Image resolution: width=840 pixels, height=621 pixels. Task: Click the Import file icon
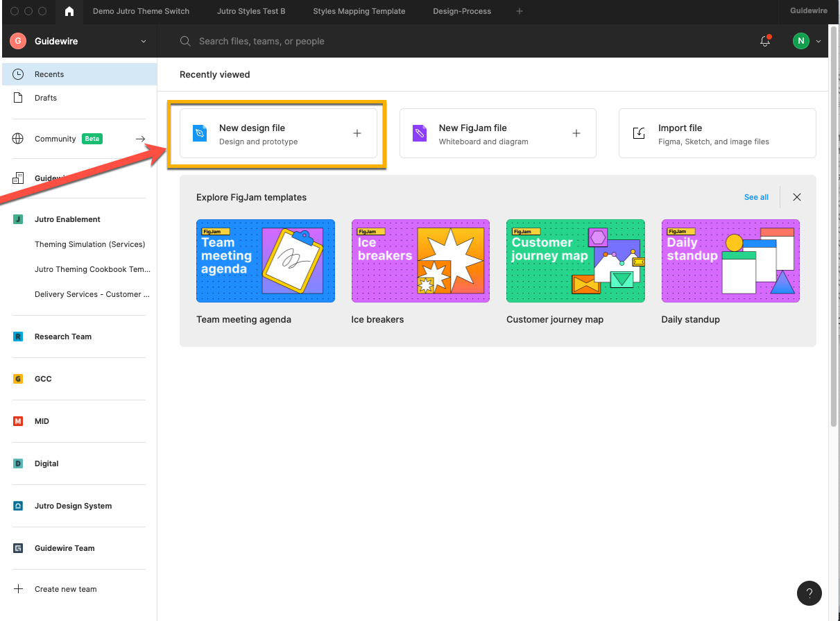coord(639,133)
